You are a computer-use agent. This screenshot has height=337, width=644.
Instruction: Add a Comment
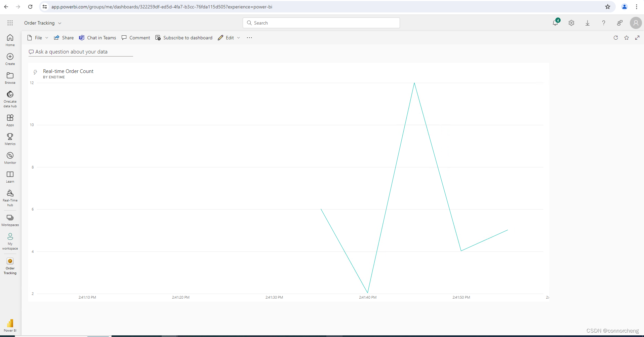[x=136, y=38]
